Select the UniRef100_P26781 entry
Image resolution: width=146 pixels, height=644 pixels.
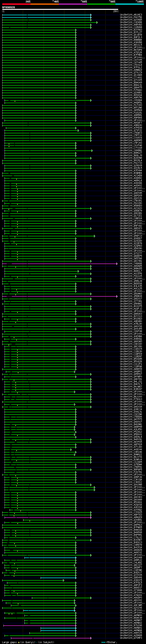point(131,472)
